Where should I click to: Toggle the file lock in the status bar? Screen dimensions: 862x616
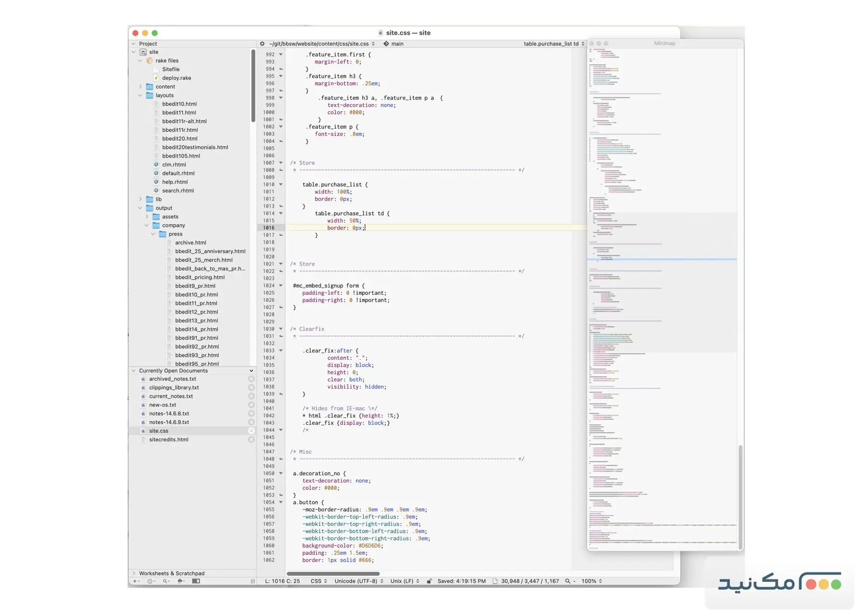coord(429,581)
